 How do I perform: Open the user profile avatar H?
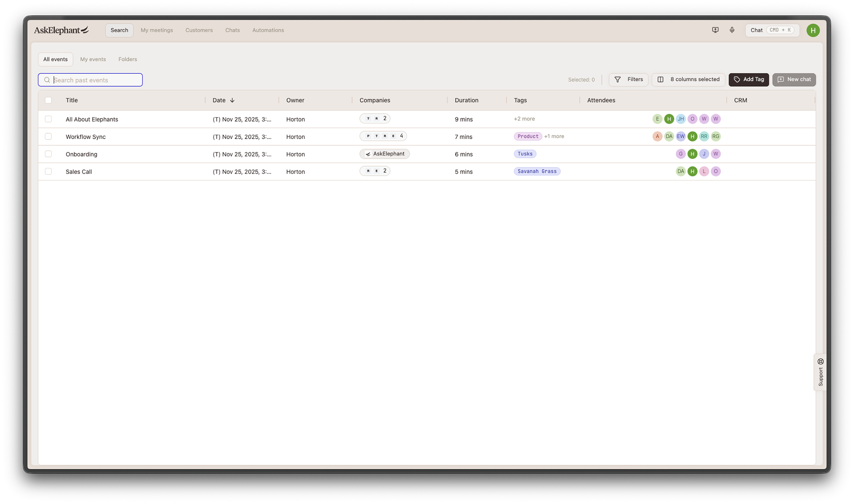click(813, 30)
